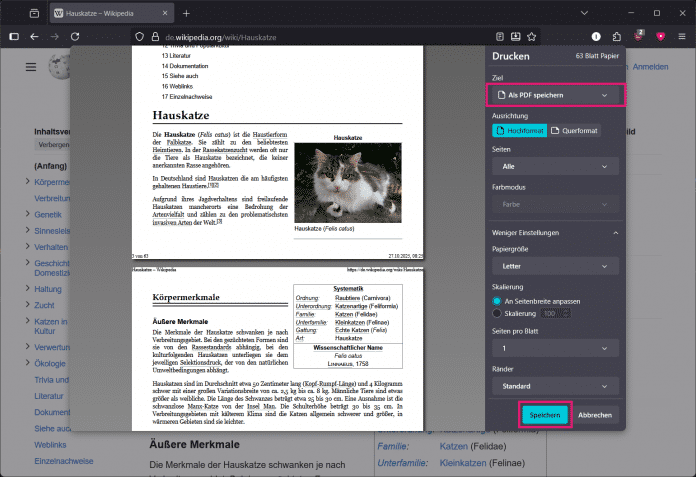This screenshot has width=696, height=477.
Task: Click the Familie: link in the taxobox
Action: pyautogui.click(x=393, y=446)
